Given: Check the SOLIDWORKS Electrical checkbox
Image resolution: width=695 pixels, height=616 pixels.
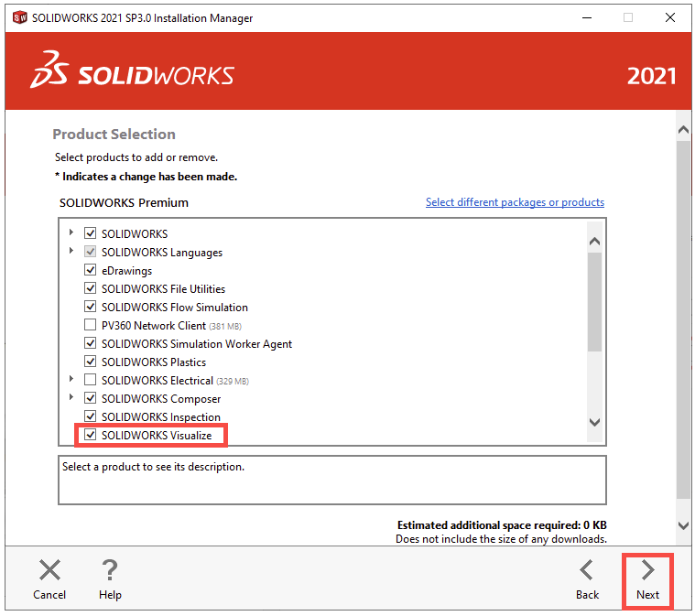Looking at the screenshot, I should pyautogui.click(x=90, y=380).
